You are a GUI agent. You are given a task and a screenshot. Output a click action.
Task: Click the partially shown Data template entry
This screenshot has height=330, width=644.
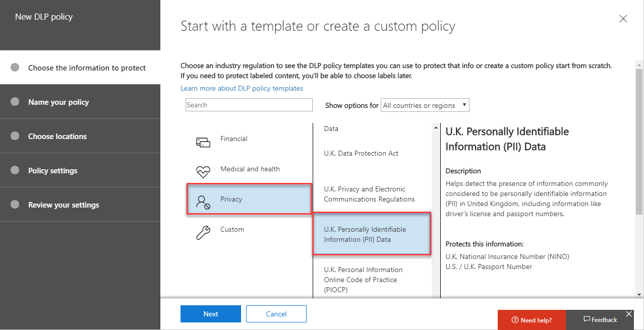point(331,128)
